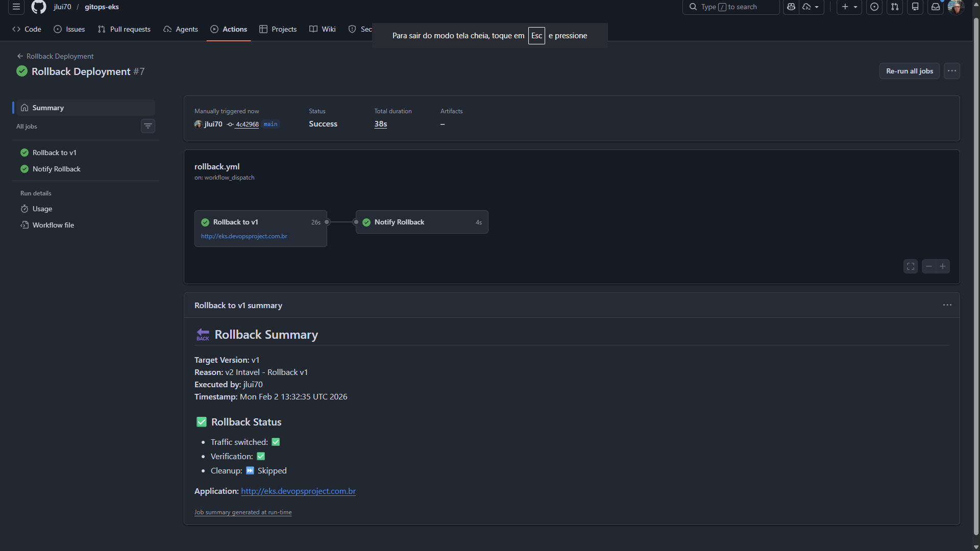Open the jobs filter button
980x551 pixels.
tap(148, 126)
